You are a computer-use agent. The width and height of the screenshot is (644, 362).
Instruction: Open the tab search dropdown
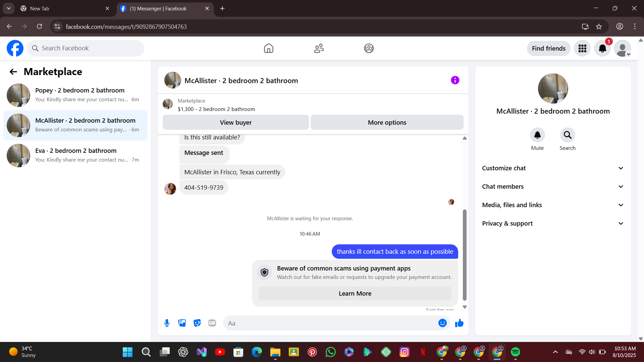coord(9,8)
